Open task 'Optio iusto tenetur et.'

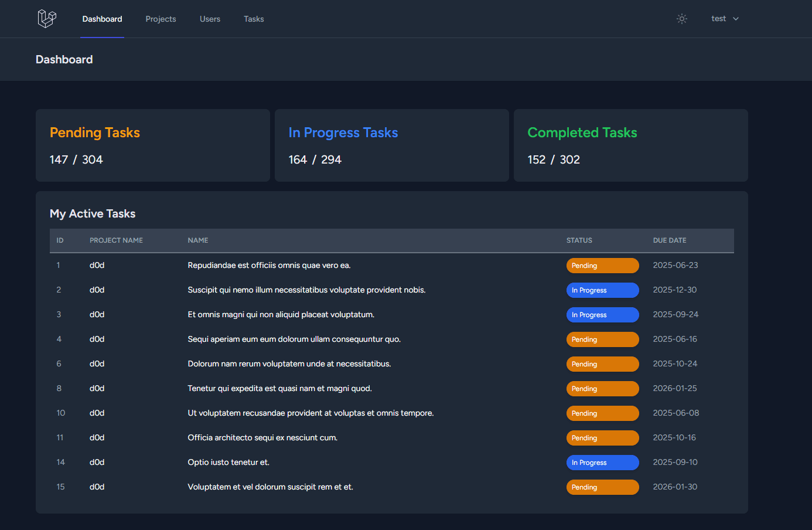click(x=228, y=462)
